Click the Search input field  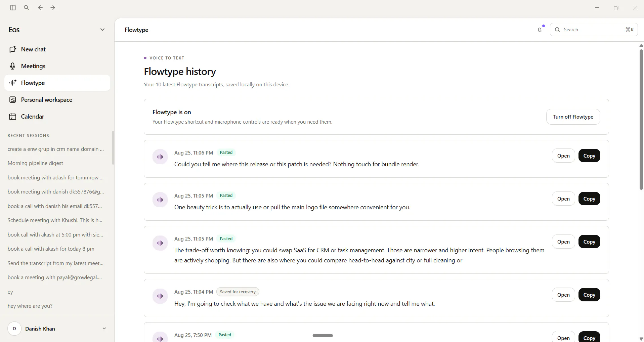pyautogui.click(x=594, y=30)
